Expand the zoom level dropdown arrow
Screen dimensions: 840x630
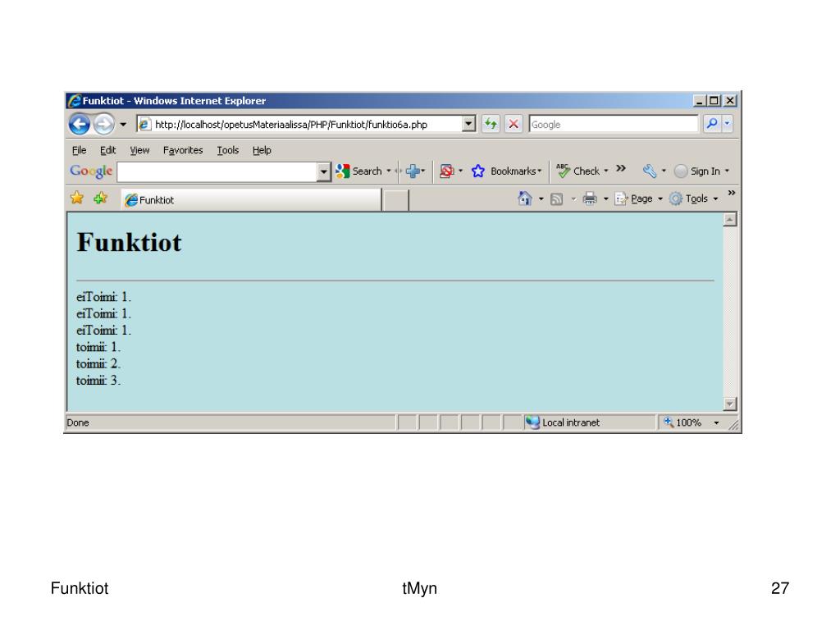[x=716, y=423]
